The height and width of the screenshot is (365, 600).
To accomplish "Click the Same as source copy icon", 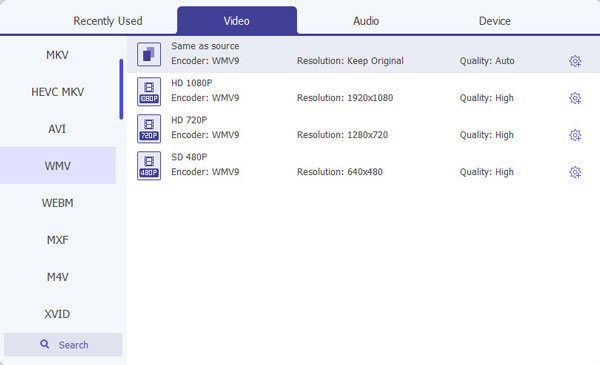I will coord(149,54).
